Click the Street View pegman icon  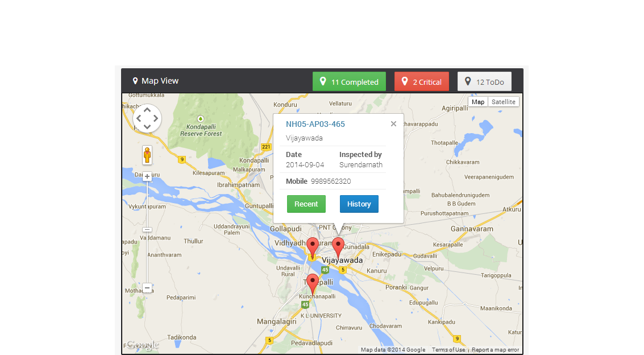[147, 155]
